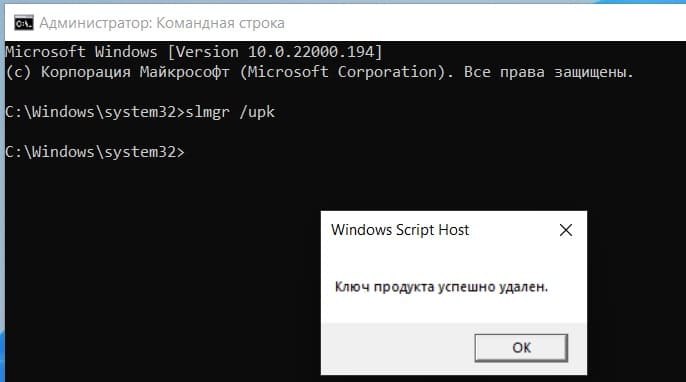The width and height of the screenshot is (686, 382).
Task: Click the Windows Script Host dialog title
Action: (400, 230)
